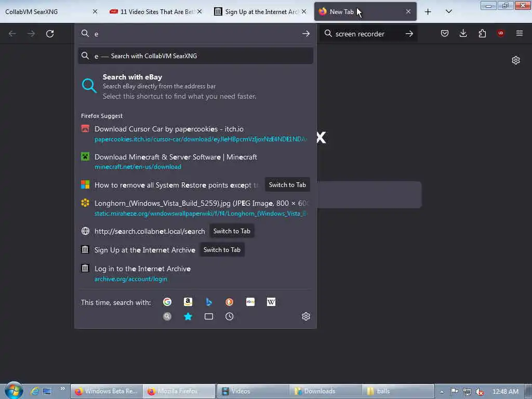This screenshot has height=399, width=532.
Task: Open the Mozilla Firefox taskbar button
Action: (x=179, y=391)
